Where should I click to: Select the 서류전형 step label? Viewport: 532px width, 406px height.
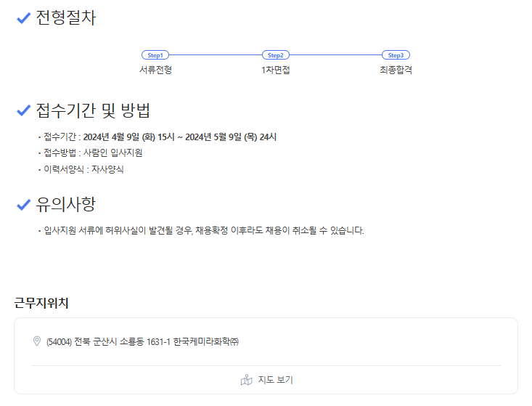click(156, 70)
